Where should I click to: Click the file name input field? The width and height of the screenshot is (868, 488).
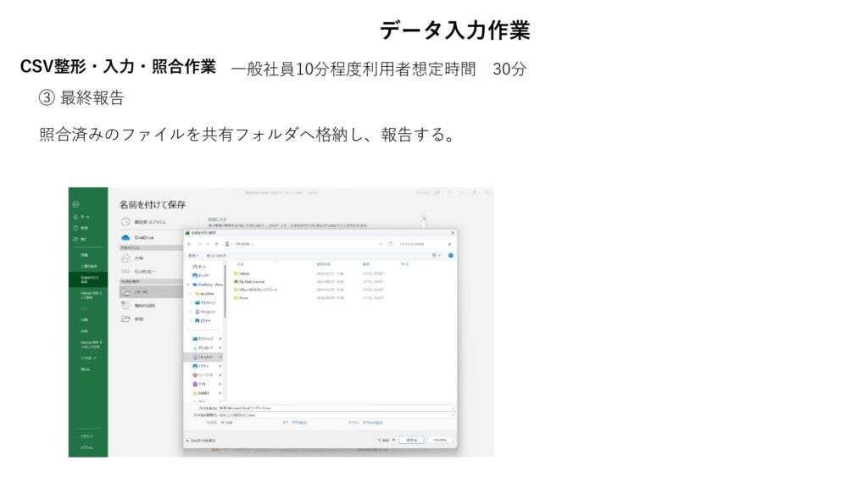(x=335, y=408)
